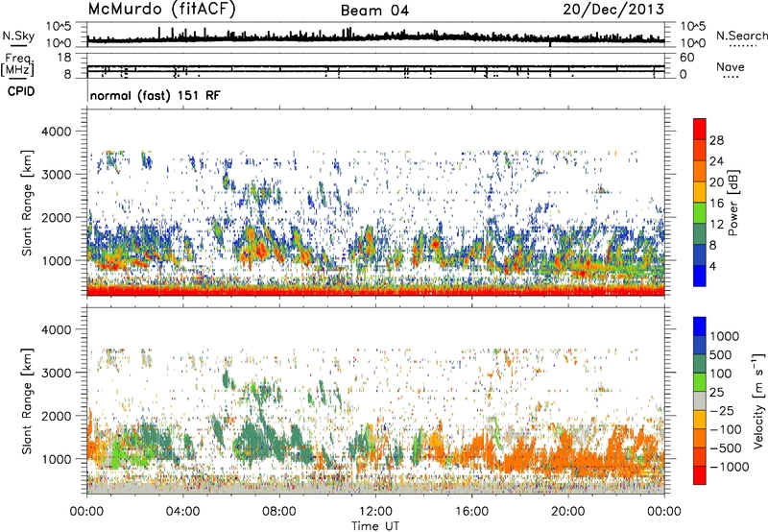Click the 'Nave' label
The width and height of the screenshot is (768, 532).
[731, 66]
